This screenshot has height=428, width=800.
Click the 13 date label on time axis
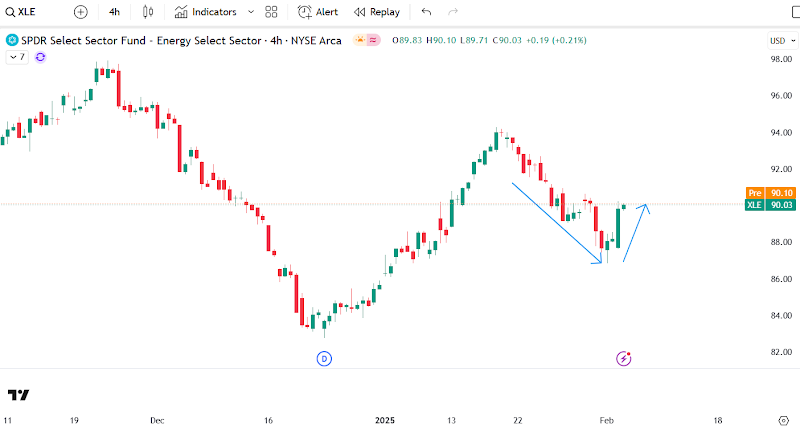click(452, 420)
